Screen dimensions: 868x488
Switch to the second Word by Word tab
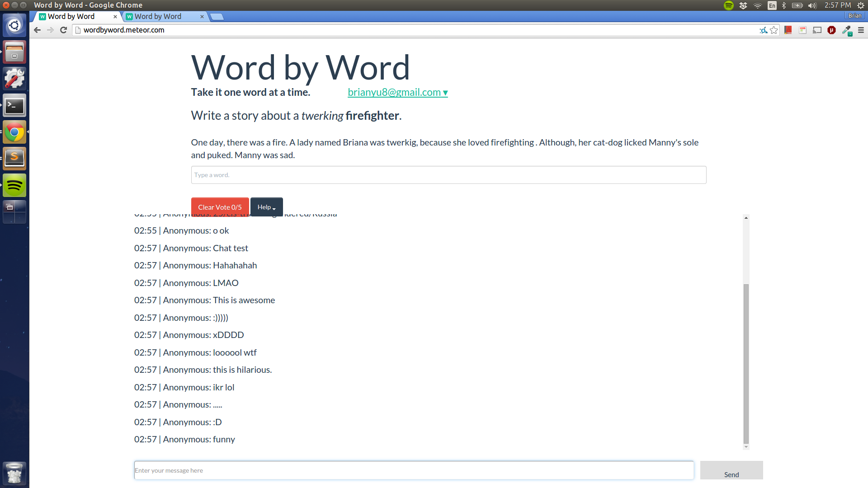pyautogui.click(x=158, y=16)
